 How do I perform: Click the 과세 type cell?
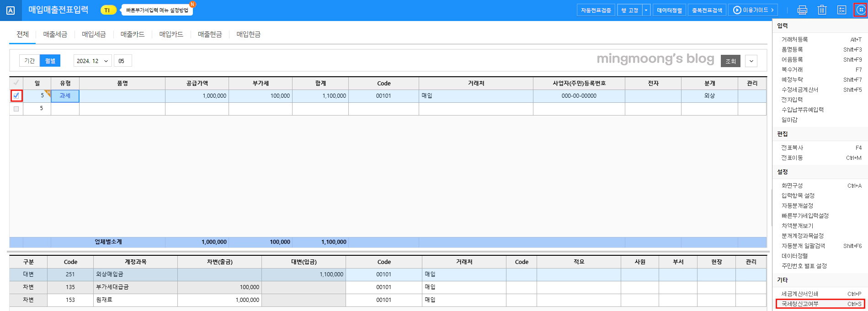coord(65,96)
